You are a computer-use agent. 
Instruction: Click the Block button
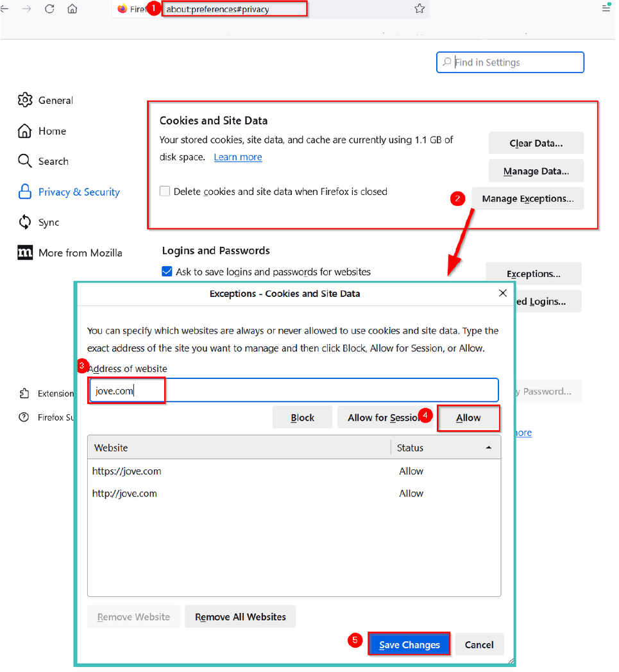point(302,417)
